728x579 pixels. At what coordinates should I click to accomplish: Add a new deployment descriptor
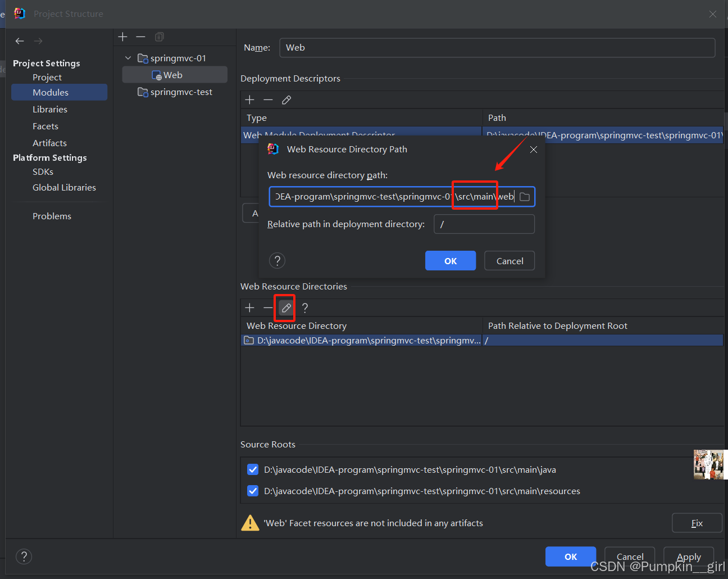point(250,100)
